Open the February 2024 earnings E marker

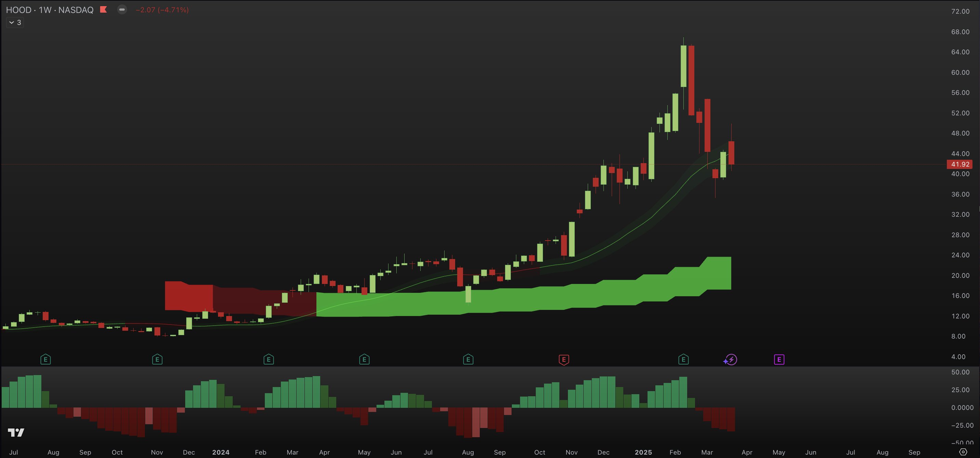269,359
